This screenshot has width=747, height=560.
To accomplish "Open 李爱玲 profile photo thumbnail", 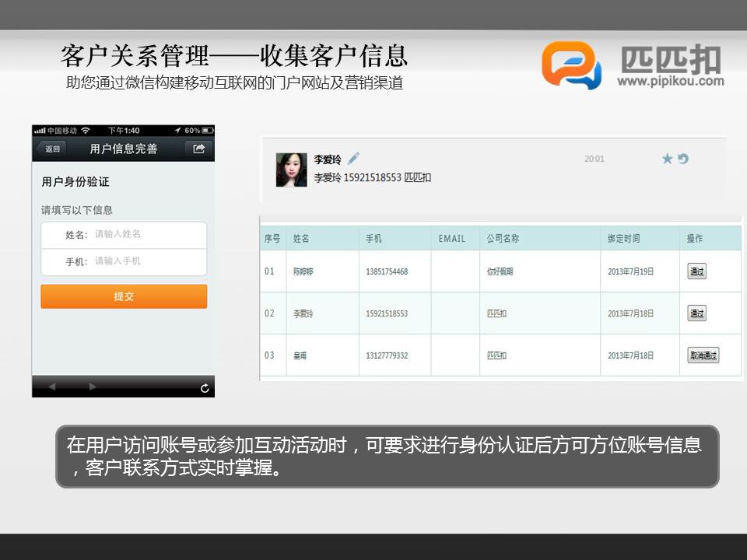I will [291, 169].
